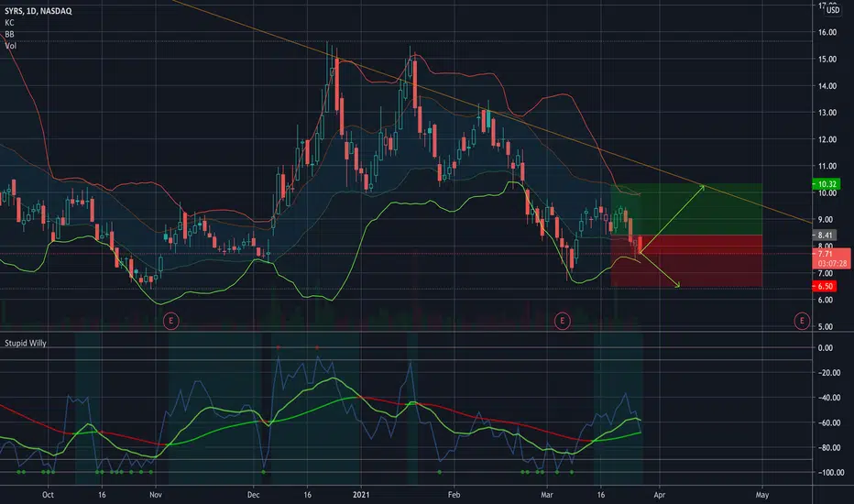The image size is (854, 504).
Task: Click the 5.00 price axis label
Action: tap(825, 326)
